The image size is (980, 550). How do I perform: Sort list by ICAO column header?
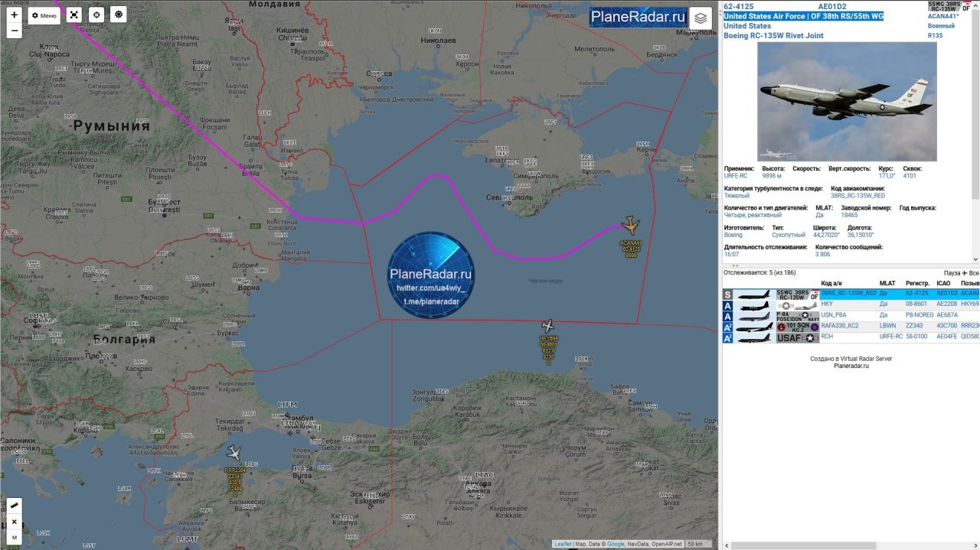click(943, 283)
